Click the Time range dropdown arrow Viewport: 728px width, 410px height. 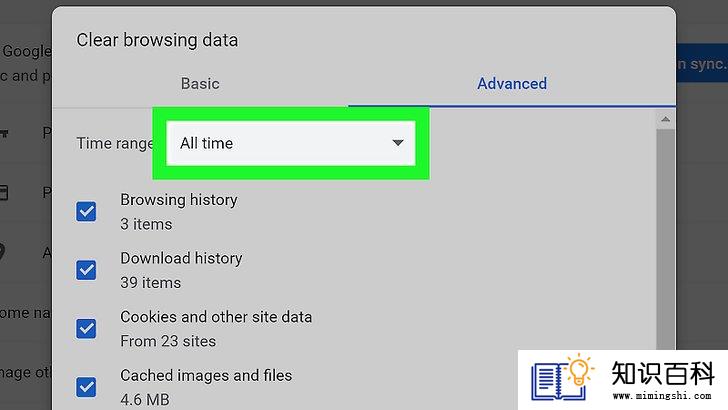397,143
